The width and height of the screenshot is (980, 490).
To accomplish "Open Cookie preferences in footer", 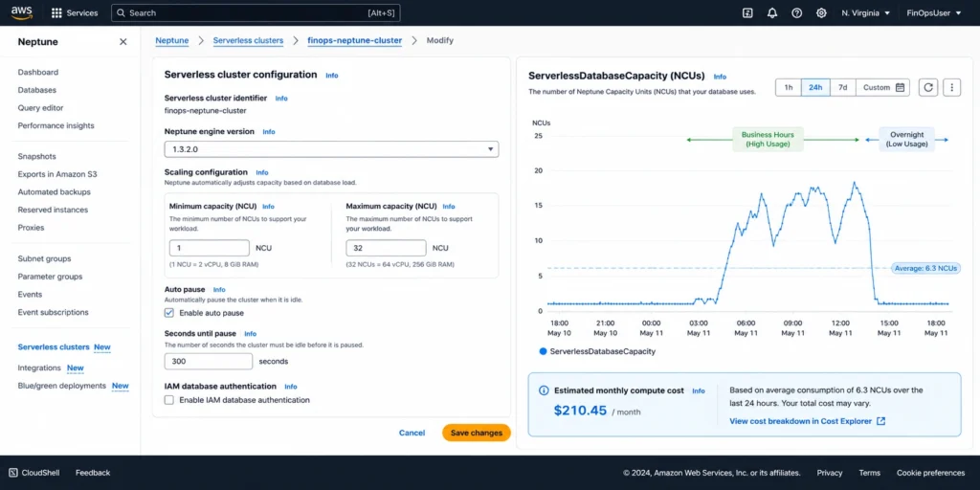I will (930, 473).
